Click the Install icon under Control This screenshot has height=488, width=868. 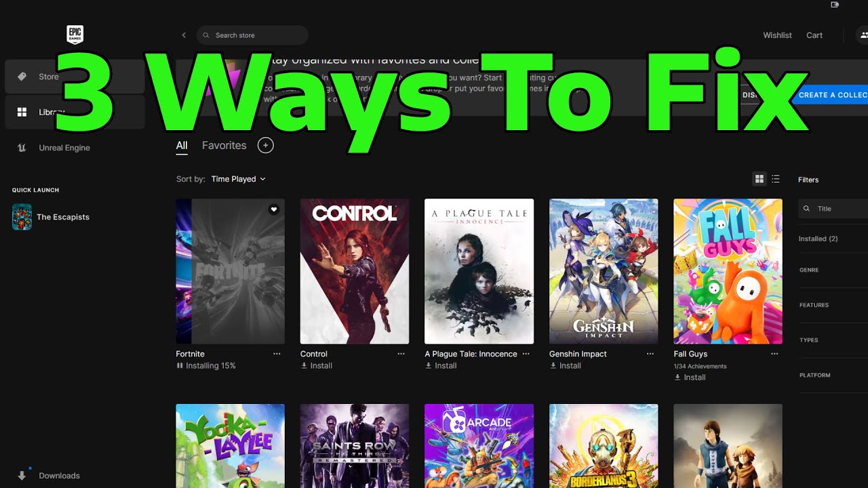[x=304, y=365]
